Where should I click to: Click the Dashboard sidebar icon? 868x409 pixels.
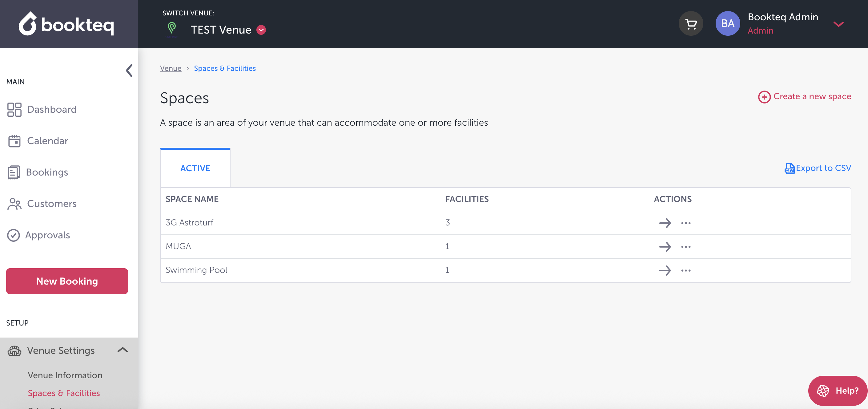(14, 110)
